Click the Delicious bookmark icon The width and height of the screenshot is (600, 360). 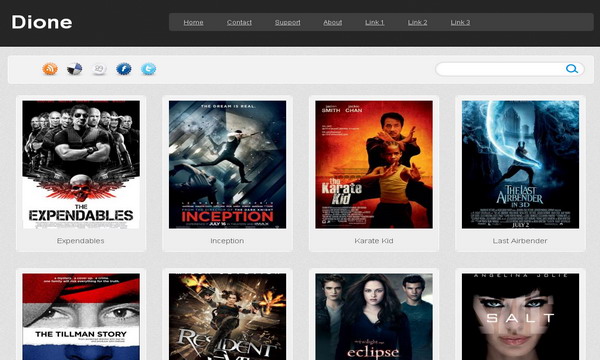tap(74, 69)
